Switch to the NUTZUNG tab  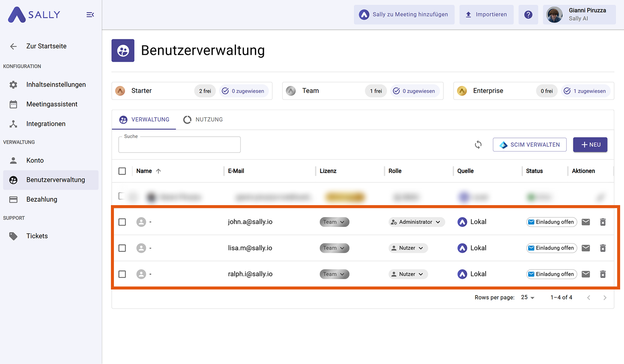click(x=203, y=119)
